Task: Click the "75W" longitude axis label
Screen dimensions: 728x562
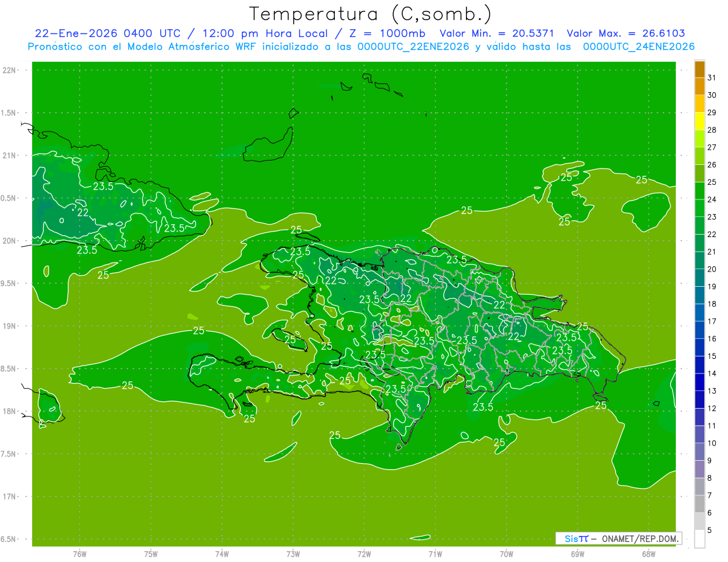Action: pyautogui.click(x=150, y=554)
